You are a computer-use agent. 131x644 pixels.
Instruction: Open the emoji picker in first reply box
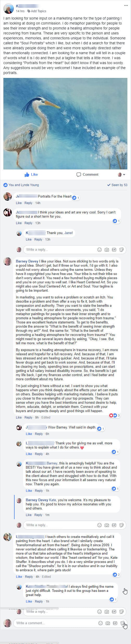99,250
